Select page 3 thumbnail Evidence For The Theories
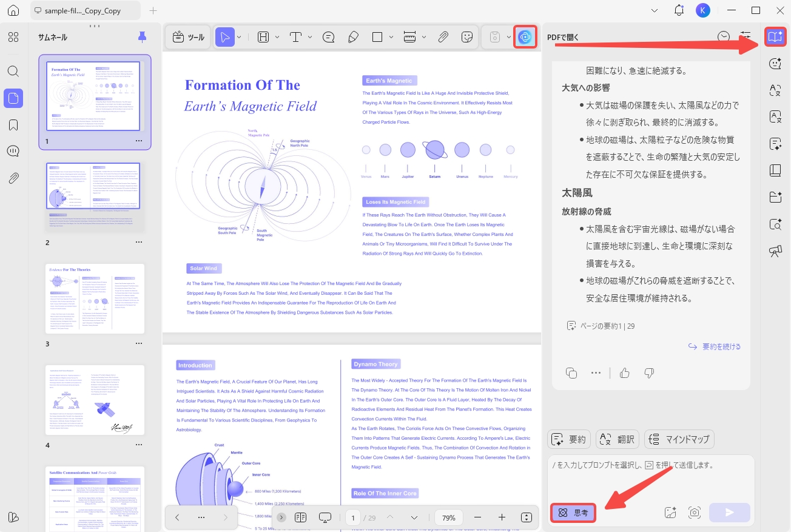The width and height of the screenshot is (791, 532). coord(95,298)
